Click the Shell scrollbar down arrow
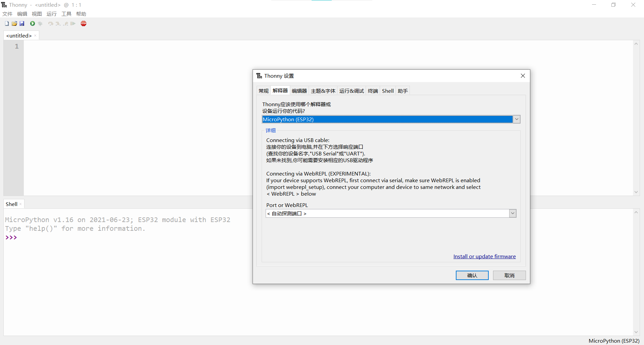The width and height of the screenshot is (644, 345). 636,332
